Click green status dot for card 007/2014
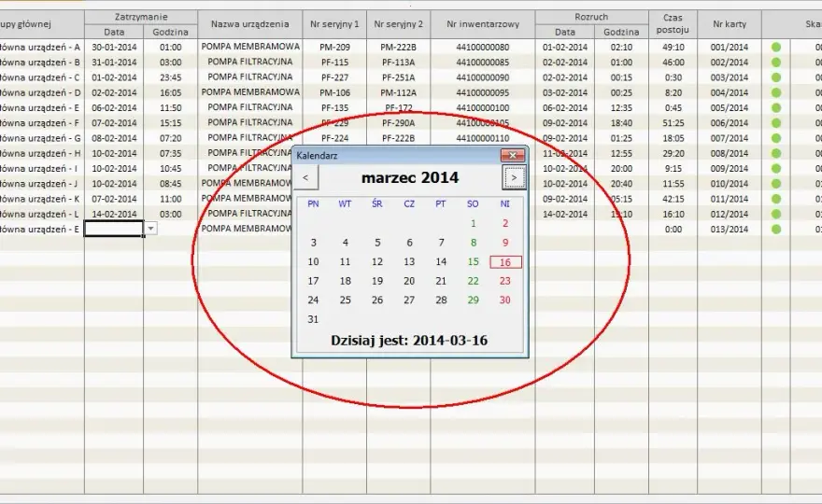822x504 pixels. click(776, 138)
